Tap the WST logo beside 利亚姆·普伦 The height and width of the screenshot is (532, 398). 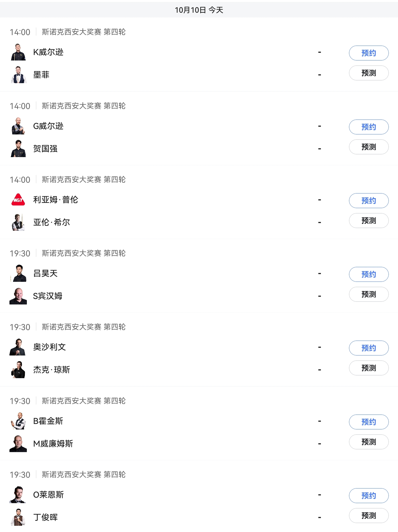(x=18, y=200)
